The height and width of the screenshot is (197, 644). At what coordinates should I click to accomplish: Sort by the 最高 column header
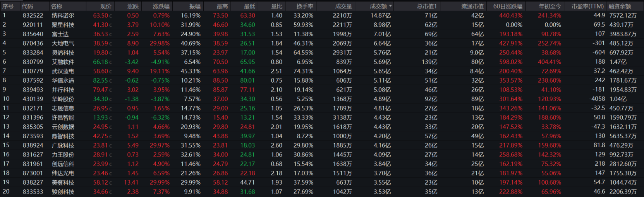point(222,6)
